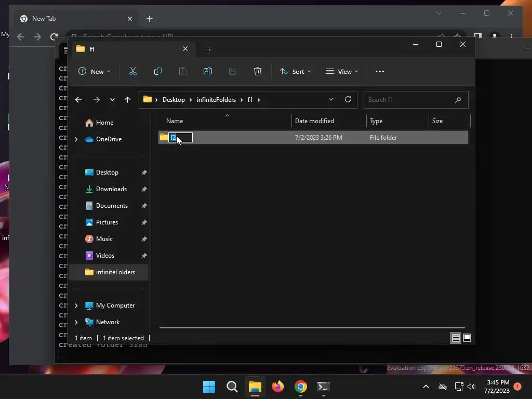Open the Sort dropdown

(296, 72)
